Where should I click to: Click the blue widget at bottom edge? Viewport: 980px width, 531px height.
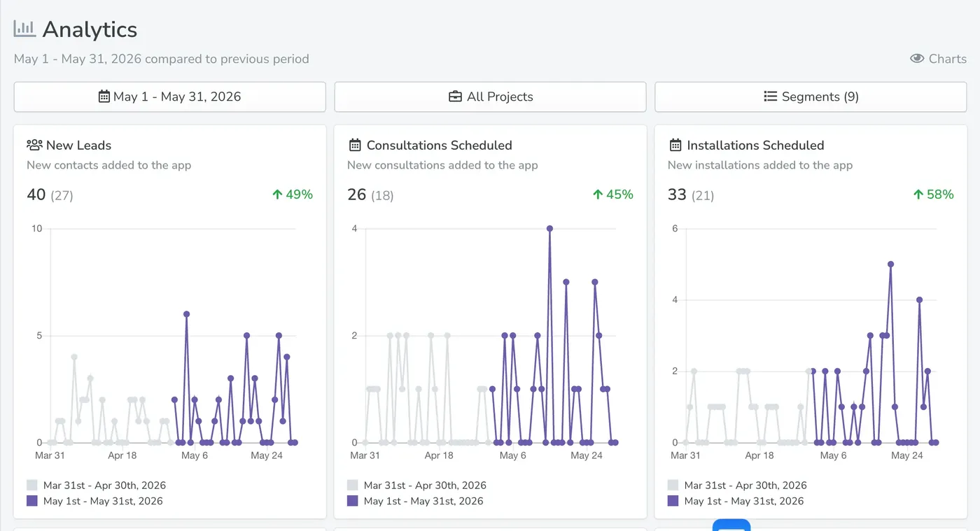tap(731, 525)
